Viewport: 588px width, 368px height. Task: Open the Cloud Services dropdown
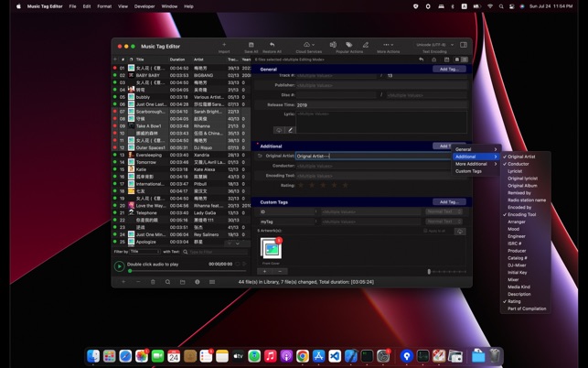point(309,45)
